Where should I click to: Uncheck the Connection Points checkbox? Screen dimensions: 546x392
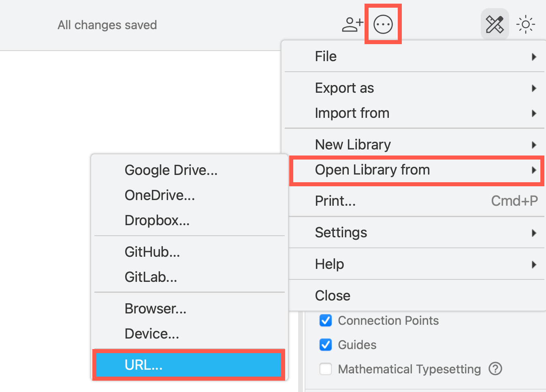(325, 320)
